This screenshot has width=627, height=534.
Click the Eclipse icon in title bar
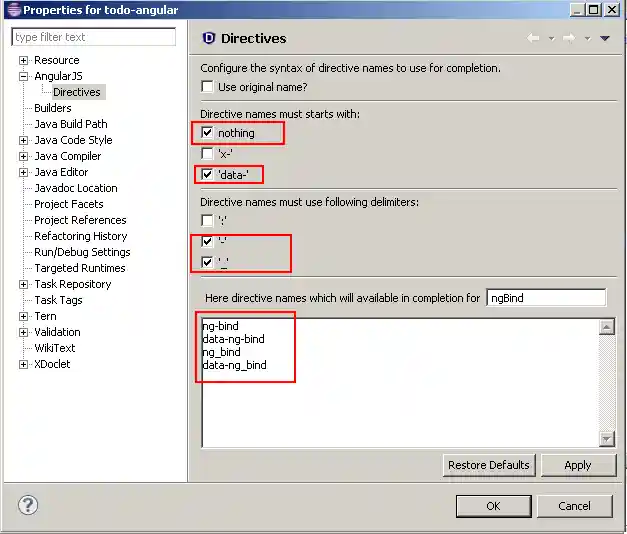[14, 9]
